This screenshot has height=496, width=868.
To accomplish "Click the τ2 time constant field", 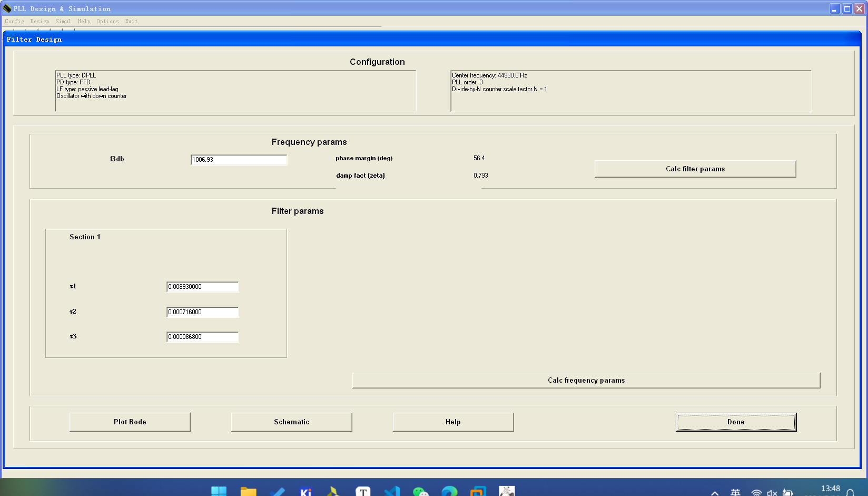I will pos(202,312).
